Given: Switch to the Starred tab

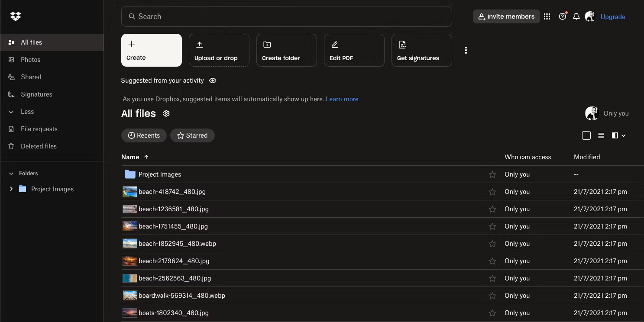Looking at the screenshot, I should (192, 135).
